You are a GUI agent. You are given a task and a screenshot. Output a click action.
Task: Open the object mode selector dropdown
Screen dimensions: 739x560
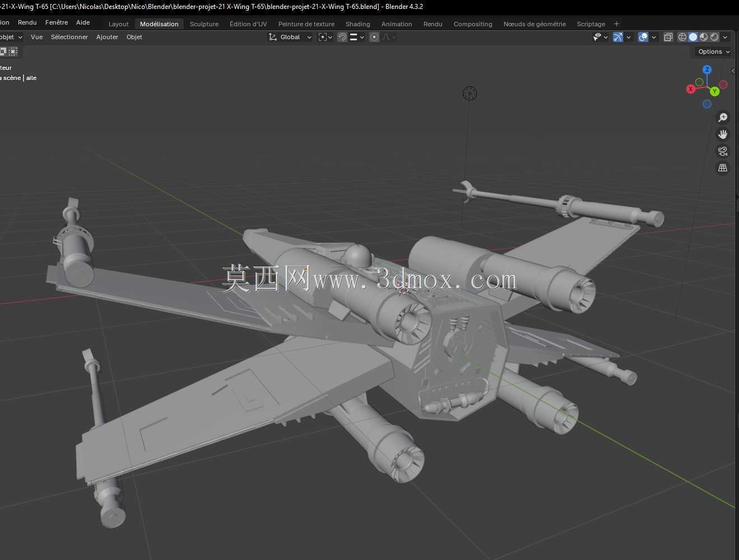[x=11, y=37]
